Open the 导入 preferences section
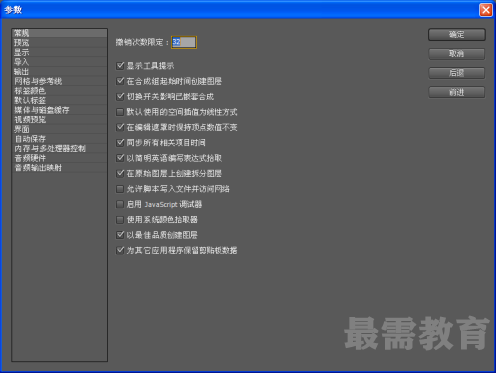The image size is (496, 373). [59, 62]
